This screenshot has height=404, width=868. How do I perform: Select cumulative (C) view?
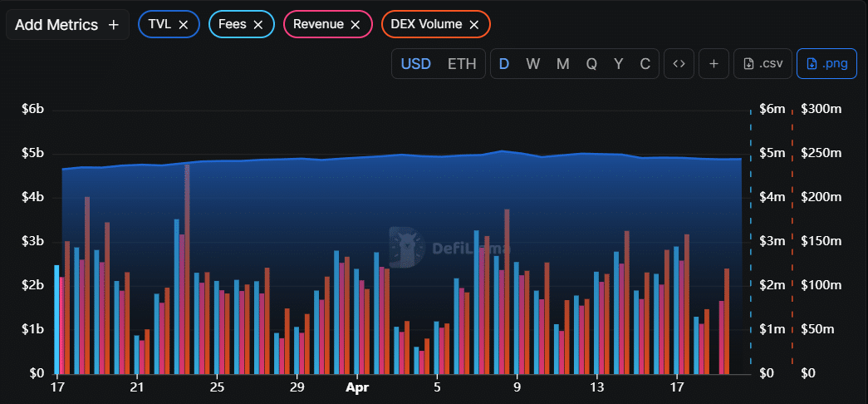tap(645, 64)
